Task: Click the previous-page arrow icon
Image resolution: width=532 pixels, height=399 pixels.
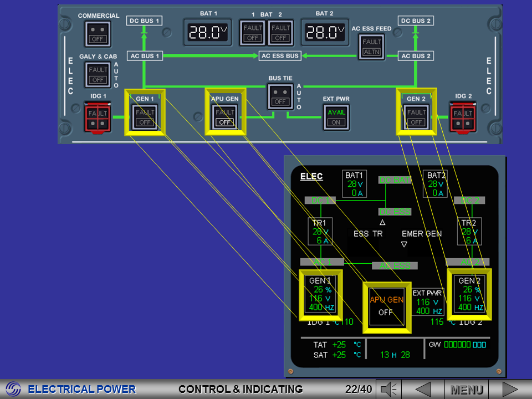Action: click(424, 388)
